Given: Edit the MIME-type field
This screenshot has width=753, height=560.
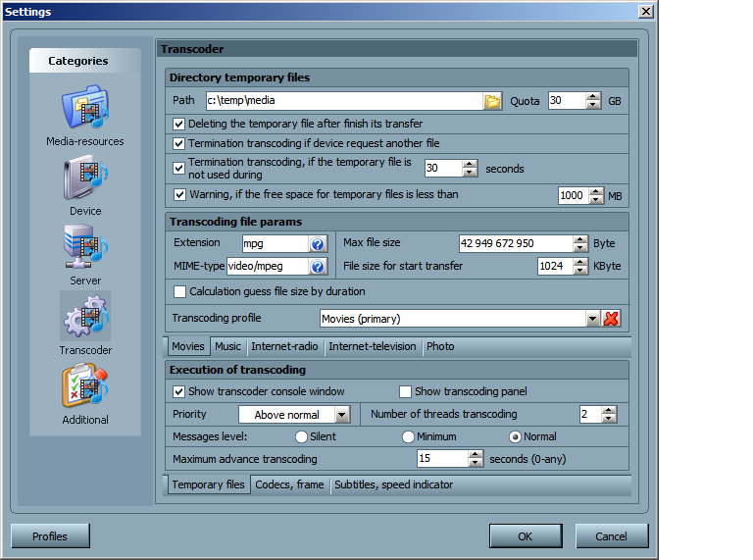Looking at the screenshot, I should coord(268,266).
